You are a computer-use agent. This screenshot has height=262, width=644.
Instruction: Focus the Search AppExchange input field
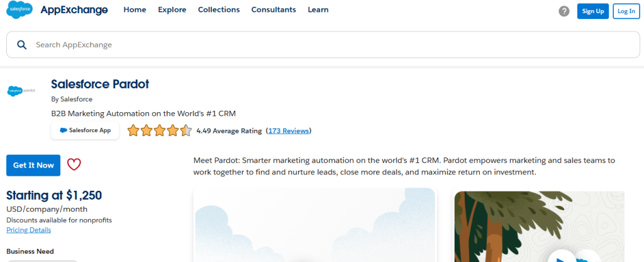[x=323, y=45]
